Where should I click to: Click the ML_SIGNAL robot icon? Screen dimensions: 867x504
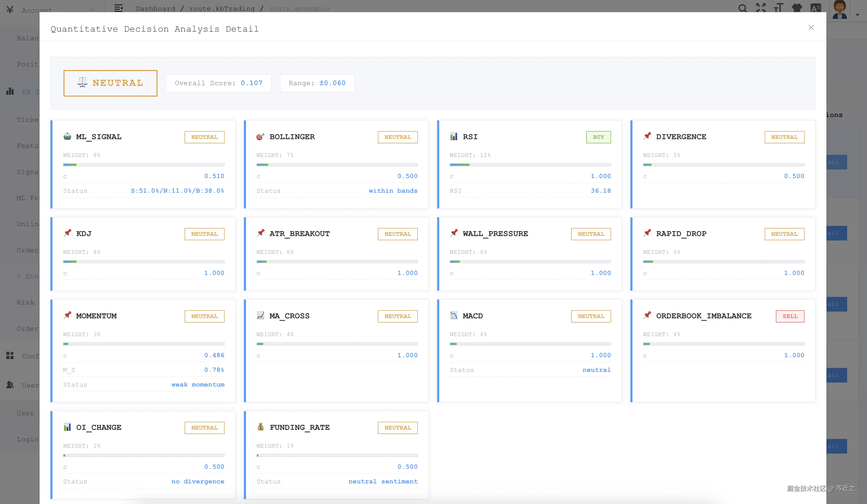[x=67, y=136]
